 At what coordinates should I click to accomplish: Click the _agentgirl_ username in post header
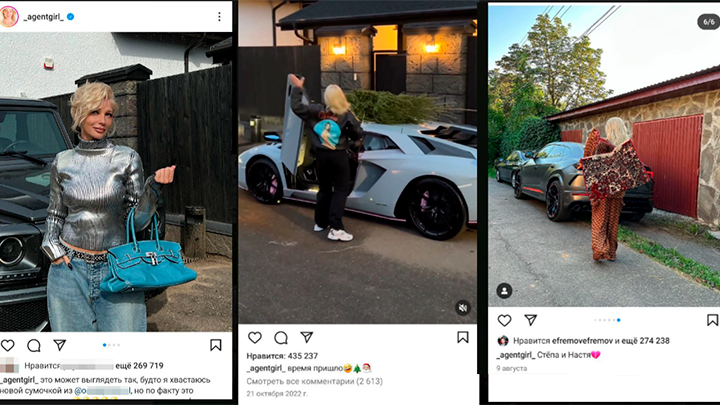pyautogui.click(x=43, y=17)
